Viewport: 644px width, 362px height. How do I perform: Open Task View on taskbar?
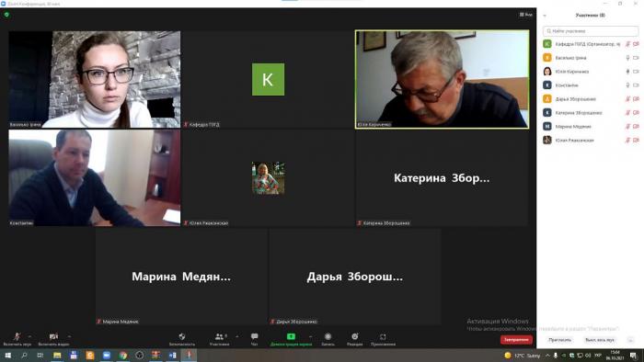[40, 356]
